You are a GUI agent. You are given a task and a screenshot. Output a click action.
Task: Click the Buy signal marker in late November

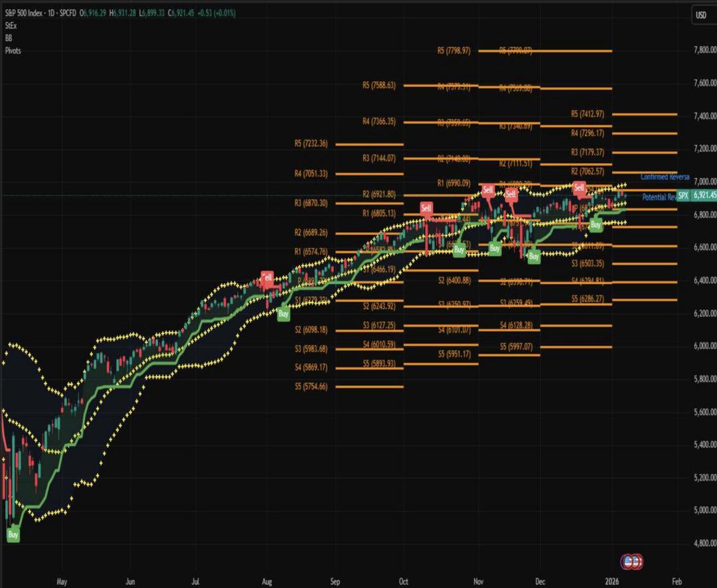[x=534, y=256]
